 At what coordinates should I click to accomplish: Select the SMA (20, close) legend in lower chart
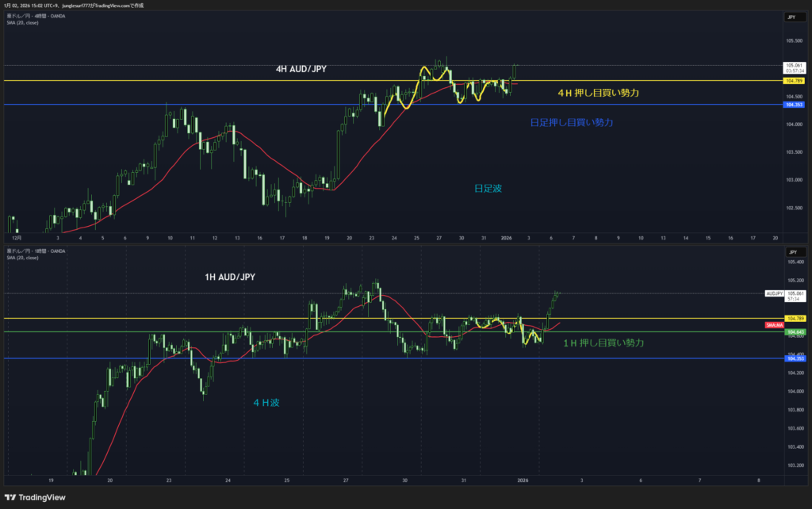click(x=21, y=257)
